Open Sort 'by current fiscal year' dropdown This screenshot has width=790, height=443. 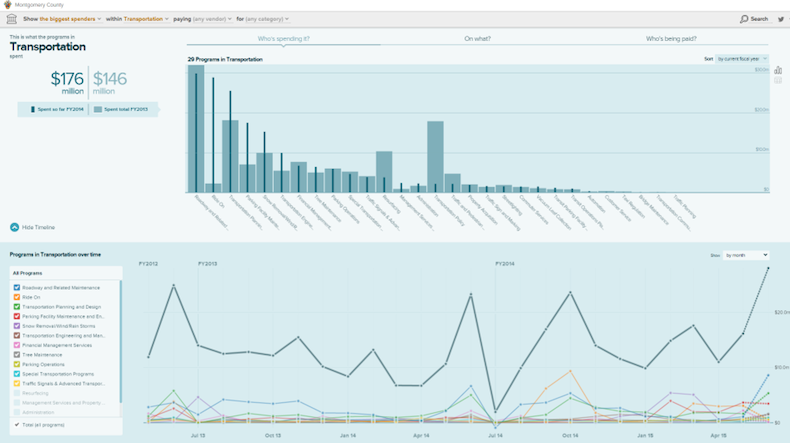tap(741, 59)
